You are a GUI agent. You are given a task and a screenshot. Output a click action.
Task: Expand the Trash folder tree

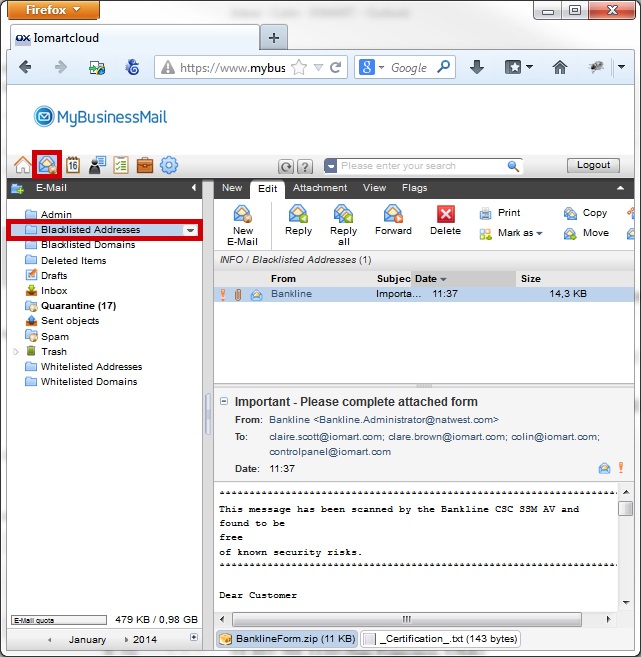15,352
